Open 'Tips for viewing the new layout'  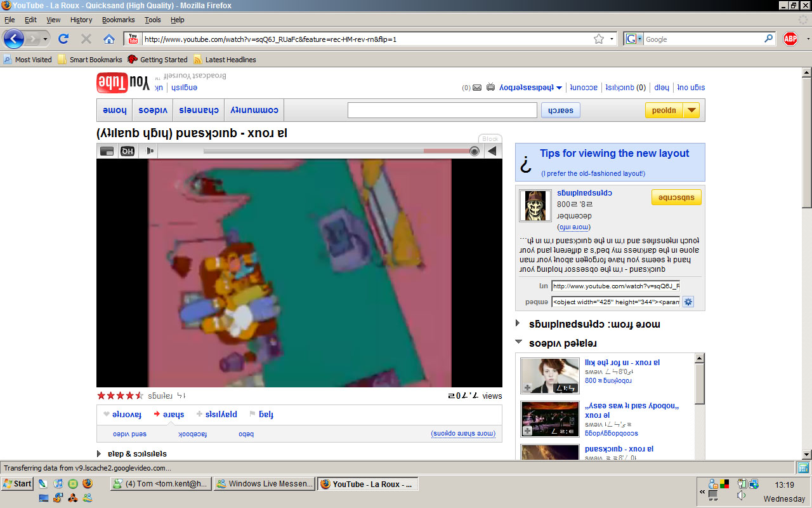(x=614, y=153)
